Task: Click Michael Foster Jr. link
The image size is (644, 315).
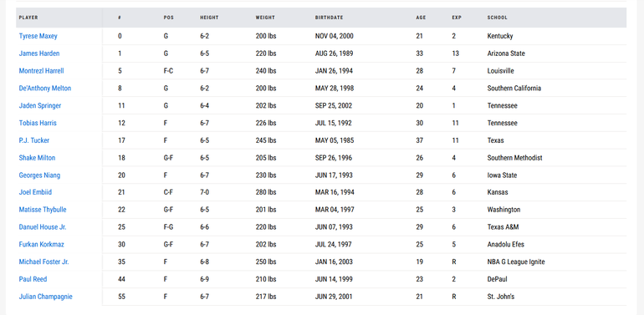Action: pyautogui.click(x=44, y=262)
